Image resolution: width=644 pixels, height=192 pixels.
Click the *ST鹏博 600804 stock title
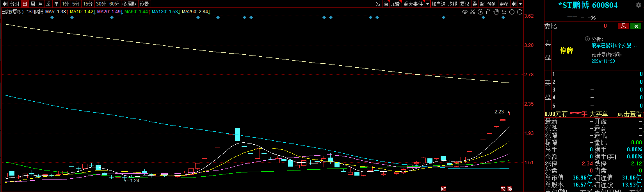pos(588,5)
